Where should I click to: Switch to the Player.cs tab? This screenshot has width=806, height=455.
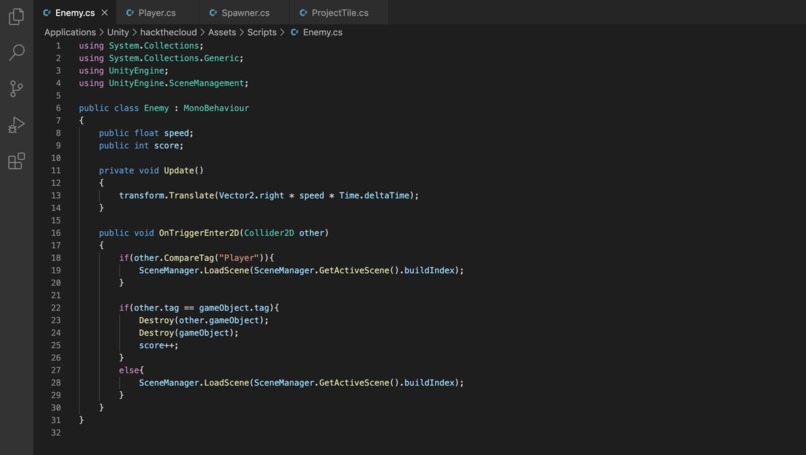(x=157, y=12)
